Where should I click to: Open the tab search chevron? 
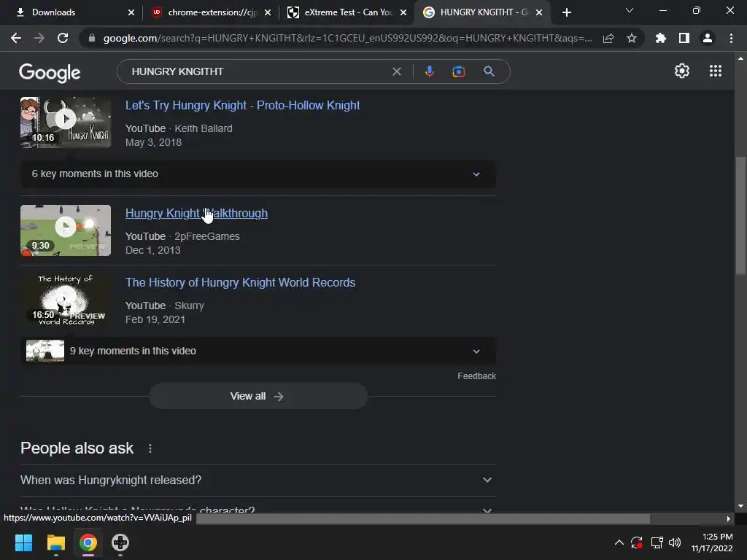[x=630, y=10]
